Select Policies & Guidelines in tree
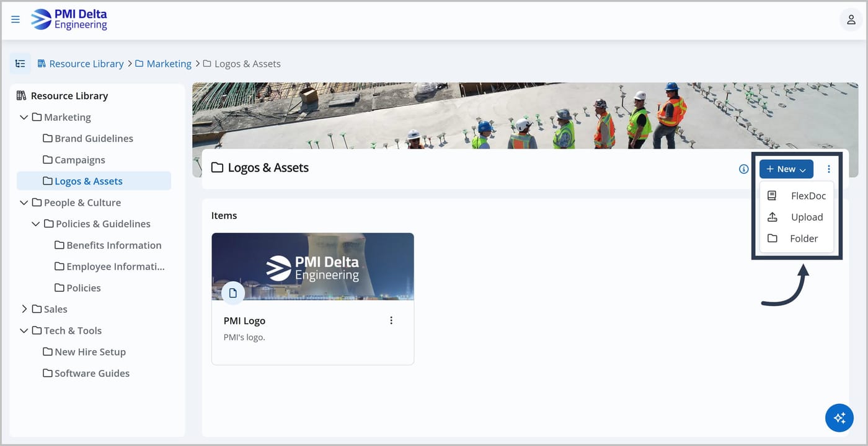 pyautogui.click(x=103, y=224)
